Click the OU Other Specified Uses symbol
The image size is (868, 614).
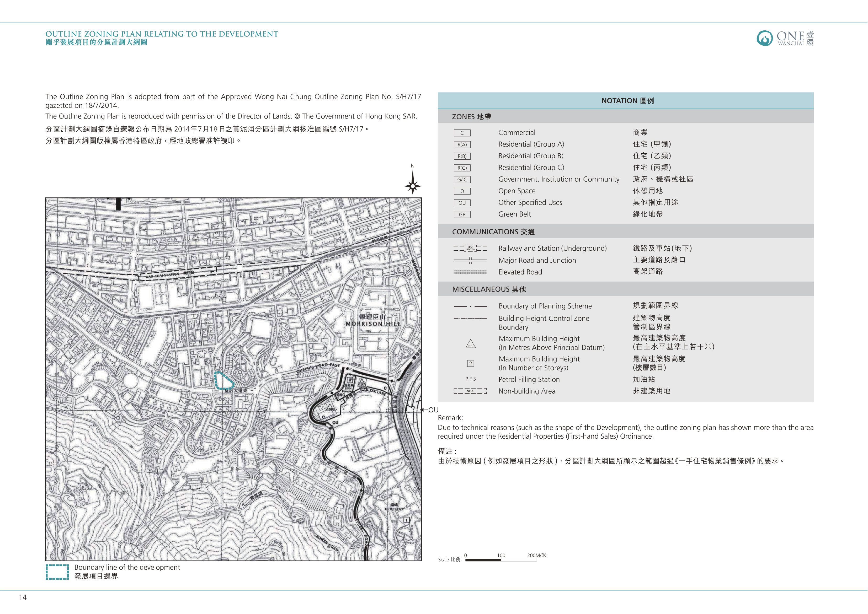[x=462, y=203]
